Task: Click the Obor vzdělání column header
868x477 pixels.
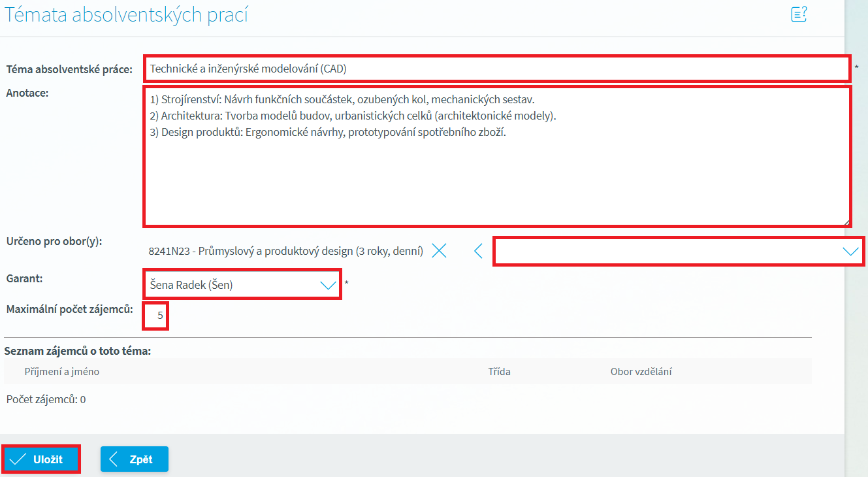Action: [641, 372]
